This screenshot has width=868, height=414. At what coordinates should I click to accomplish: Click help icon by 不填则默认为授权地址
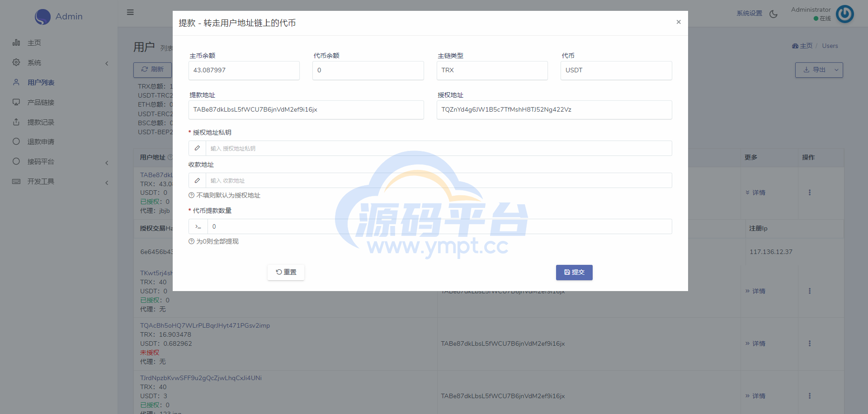tap(191, 195)
